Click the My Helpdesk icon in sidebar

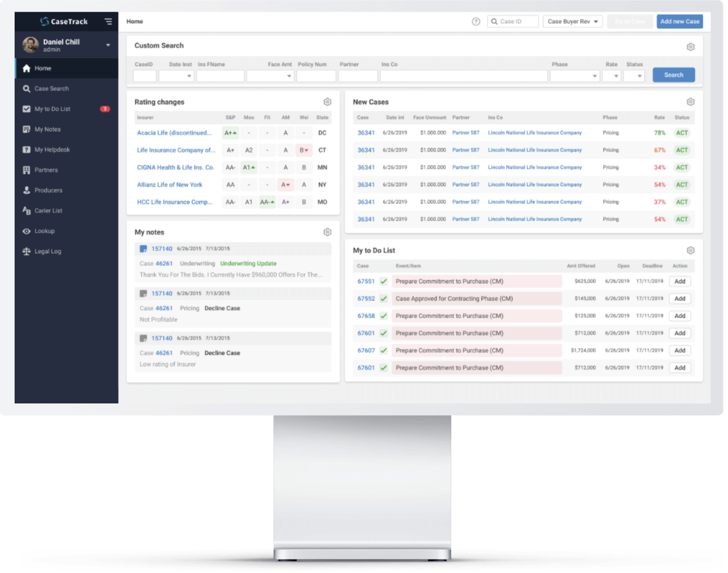click(x=26, y=149)
